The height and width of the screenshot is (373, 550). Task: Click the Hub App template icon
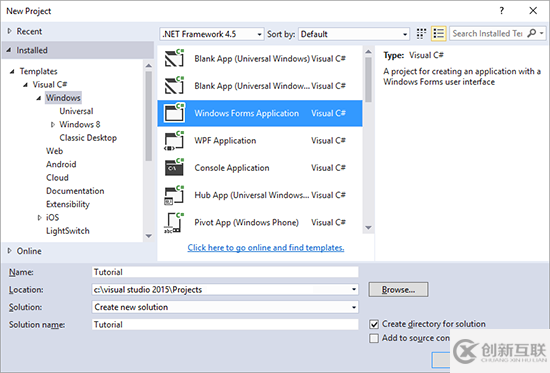(174, 195)
